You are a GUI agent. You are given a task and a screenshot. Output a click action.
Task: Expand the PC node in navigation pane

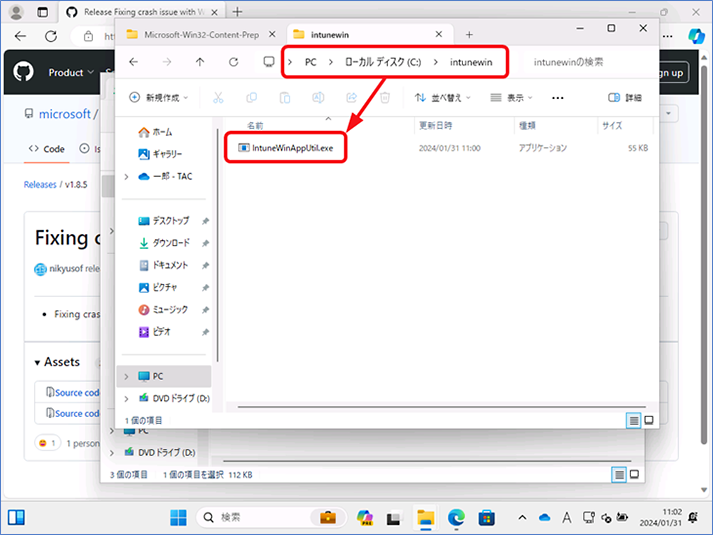(x=126, y=376)
